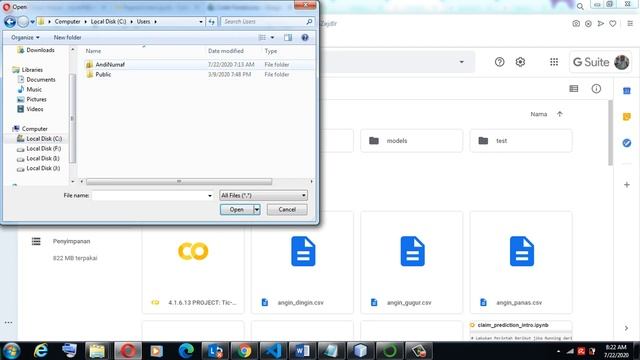Sort by the Name column header

click(93, 51)
